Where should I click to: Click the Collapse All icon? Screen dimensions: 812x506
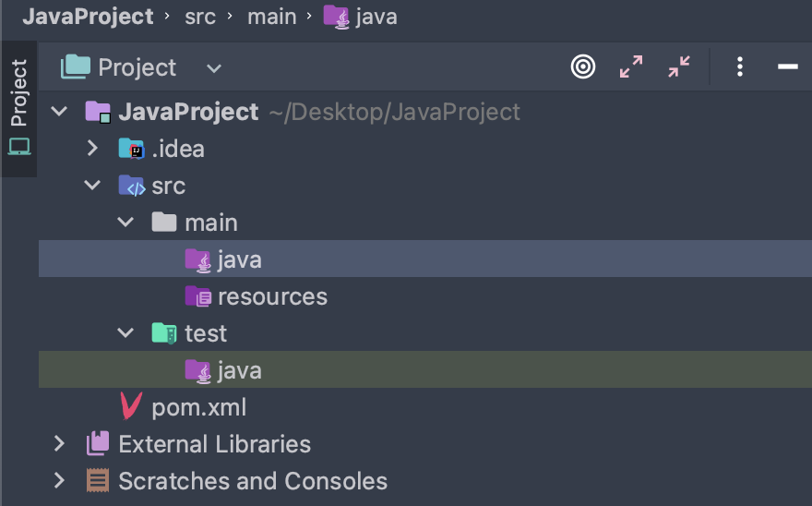click(x=679, y=66)
